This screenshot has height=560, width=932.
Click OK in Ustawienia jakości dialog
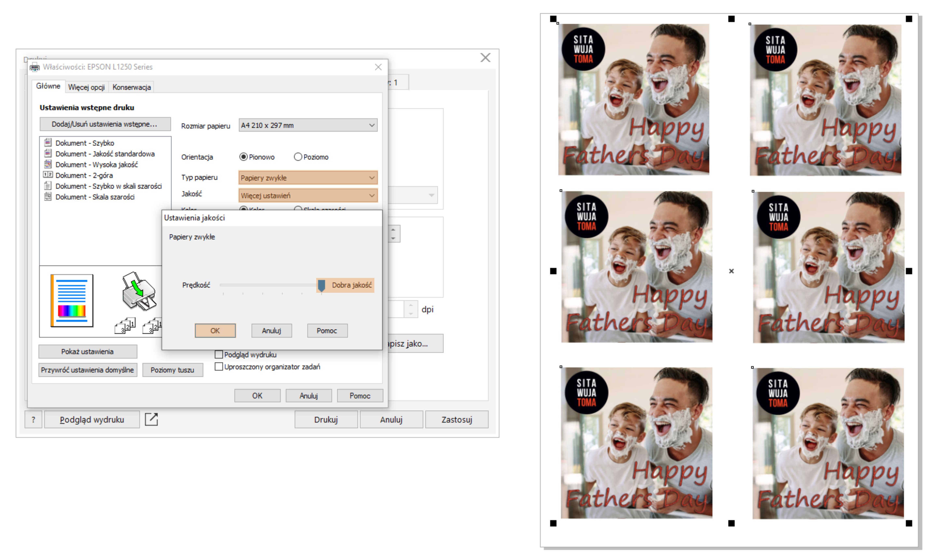[215, 330]
